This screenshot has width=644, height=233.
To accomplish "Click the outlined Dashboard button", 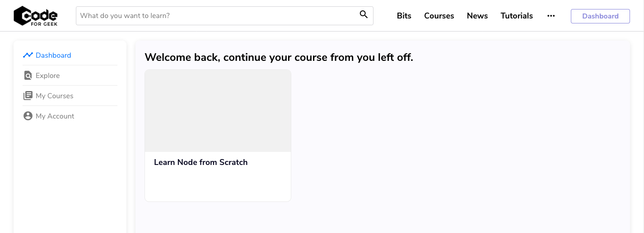I will point(600,16).
